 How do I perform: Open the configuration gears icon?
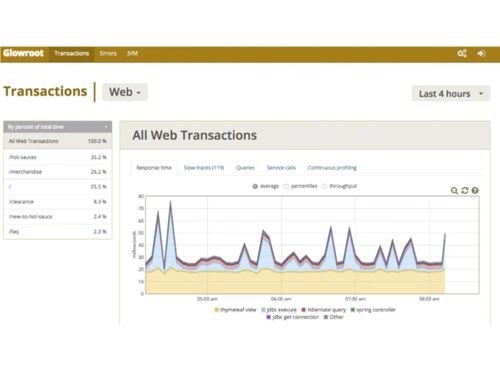point(462,53)
